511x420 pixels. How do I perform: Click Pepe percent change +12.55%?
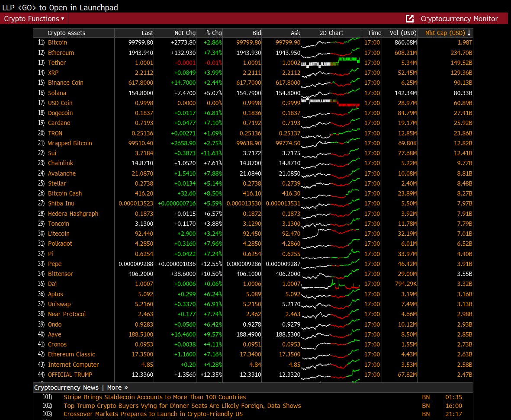pyautogui.click(x=211, y=264)
